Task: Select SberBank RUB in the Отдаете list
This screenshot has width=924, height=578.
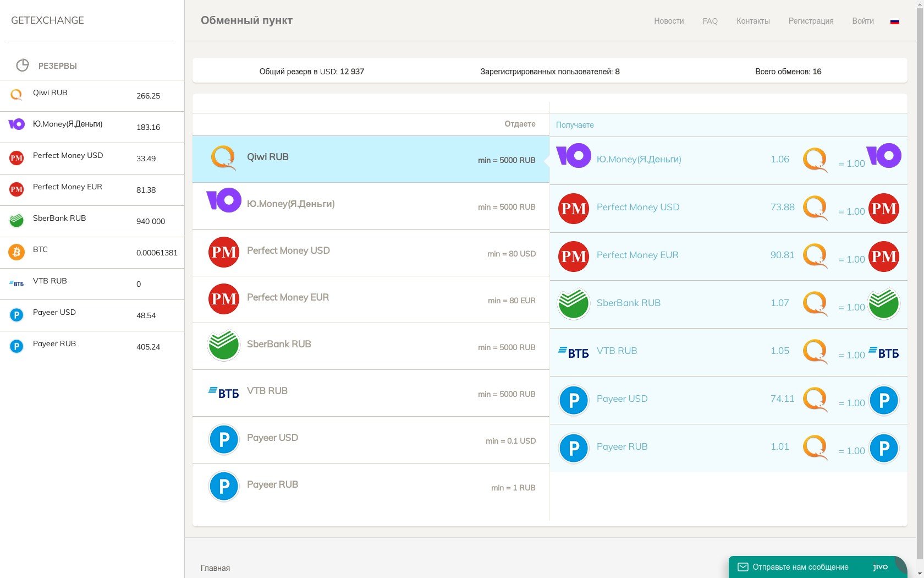Action: pyautogui.click(x=371, y=346)
